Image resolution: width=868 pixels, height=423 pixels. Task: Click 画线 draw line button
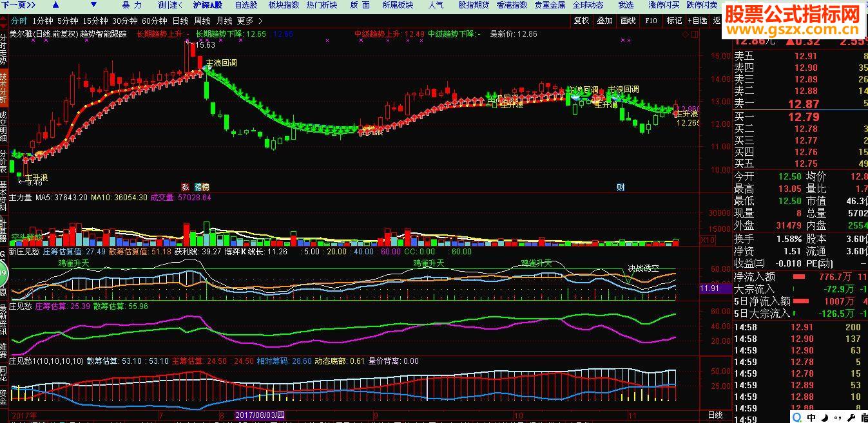[628, 21]
